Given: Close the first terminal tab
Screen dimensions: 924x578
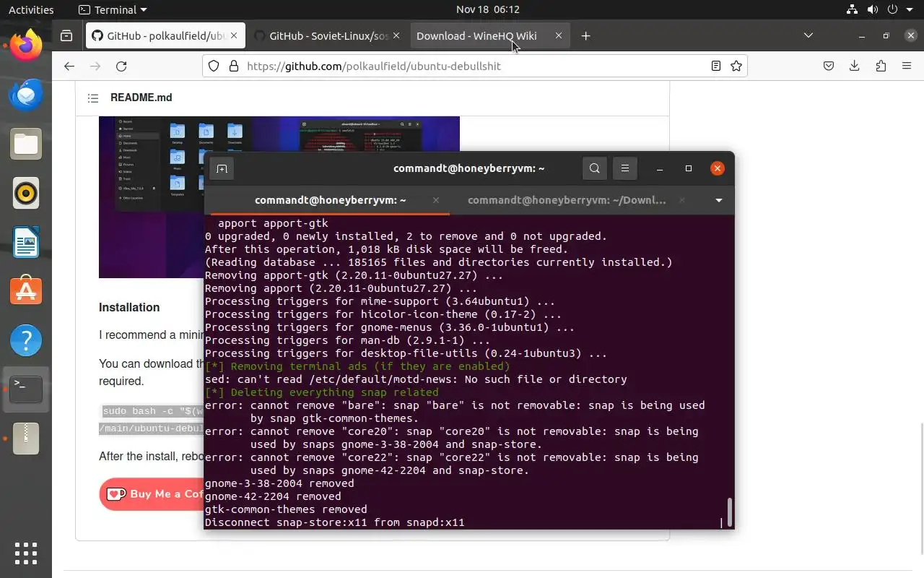Looking at the screenshot, I should click(x=436, y=200).
